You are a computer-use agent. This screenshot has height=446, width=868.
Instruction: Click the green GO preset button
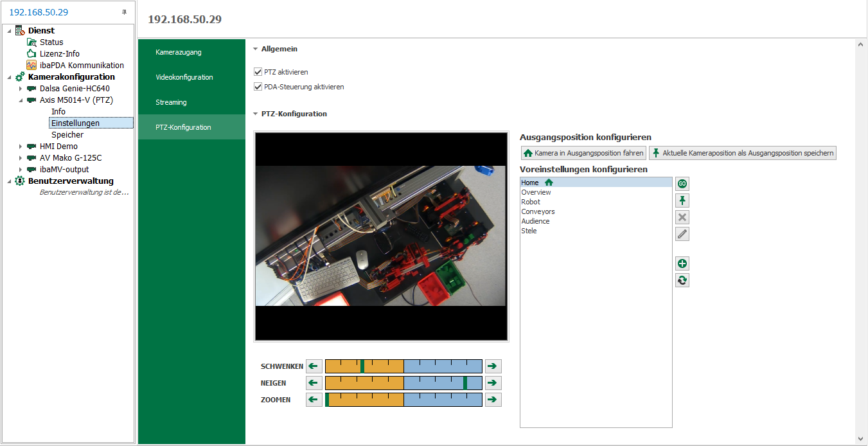682,184
